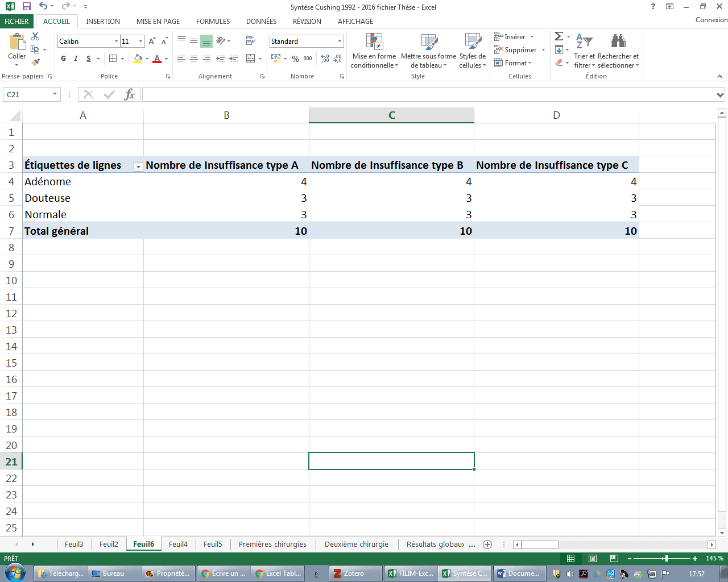Image resolution: width=728 pixels, height=582 pixels.
Task: Toggle bottom align button
Action: click(x=206, y=41)
